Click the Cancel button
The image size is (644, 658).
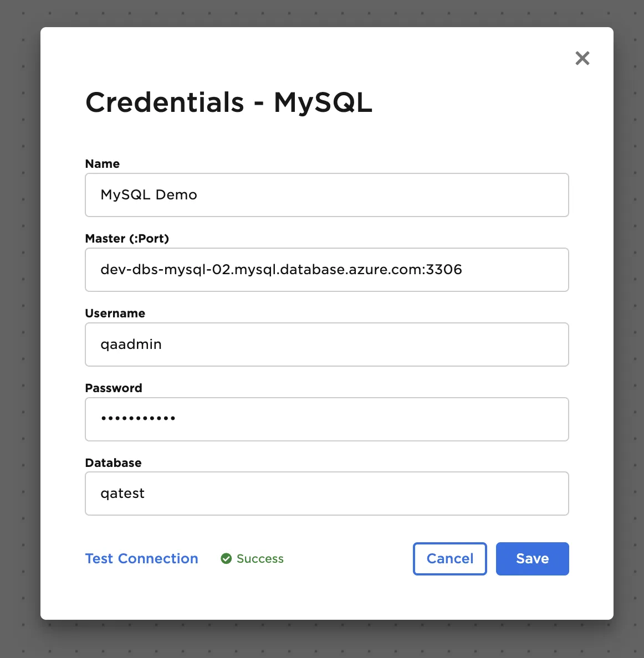tap(449, 559)
